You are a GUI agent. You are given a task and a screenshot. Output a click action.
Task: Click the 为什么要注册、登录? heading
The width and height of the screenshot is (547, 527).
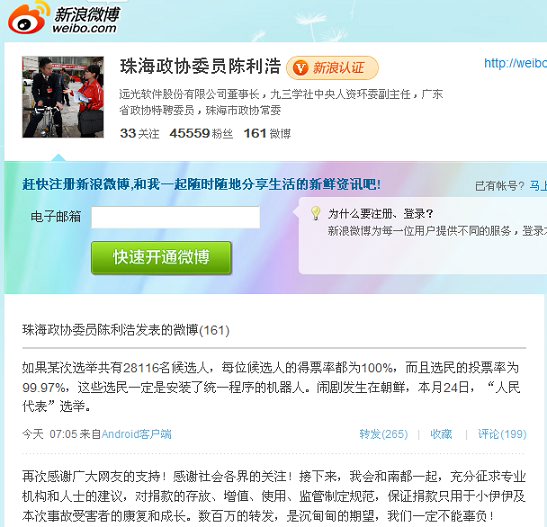380,213
